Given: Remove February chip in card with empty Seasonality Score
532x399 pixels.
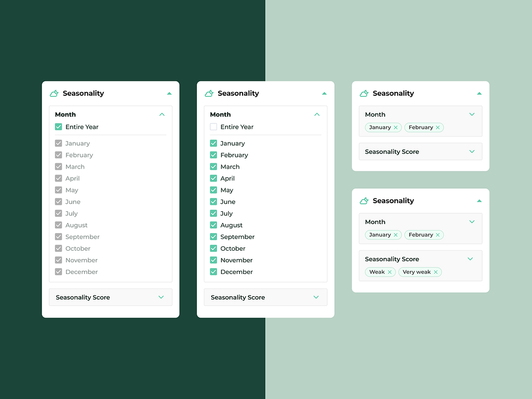Looking at the screenshot, I should (x=438, y=128).
